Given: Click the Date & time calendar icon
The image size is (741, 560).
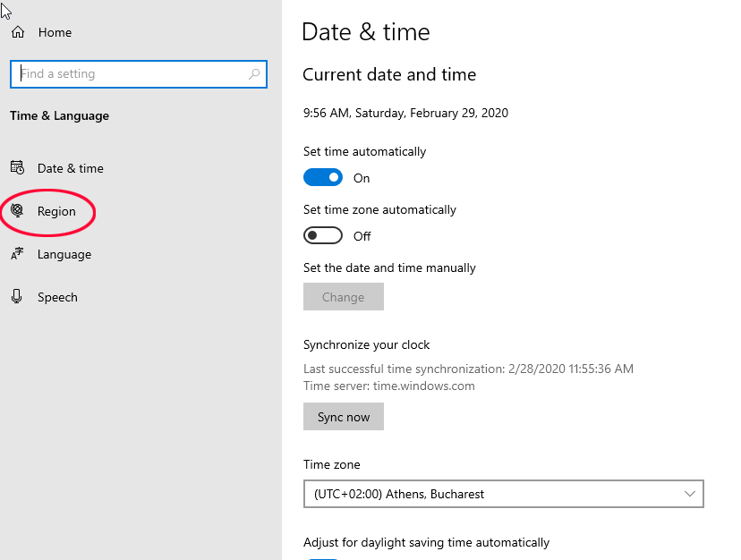Looking at the screenshot, I should pos(18,167).
